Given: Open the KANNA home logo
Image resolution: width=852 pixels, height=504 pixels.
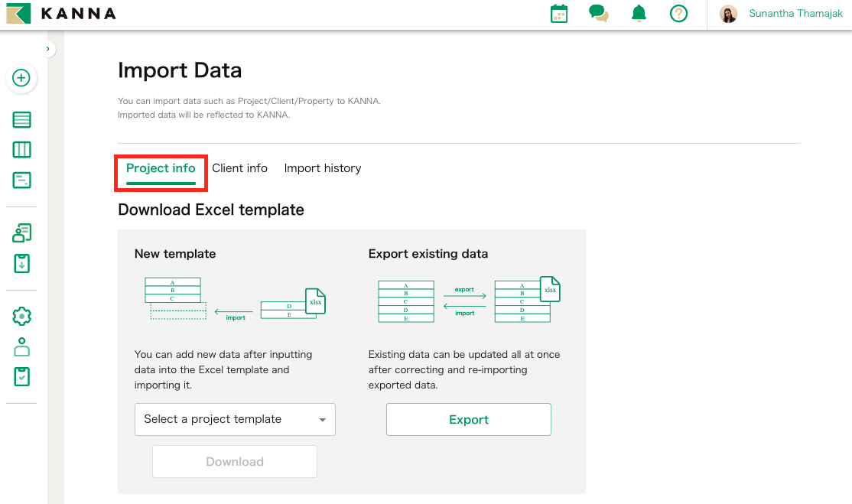Looking at the screenshot, I should [61, 13].
